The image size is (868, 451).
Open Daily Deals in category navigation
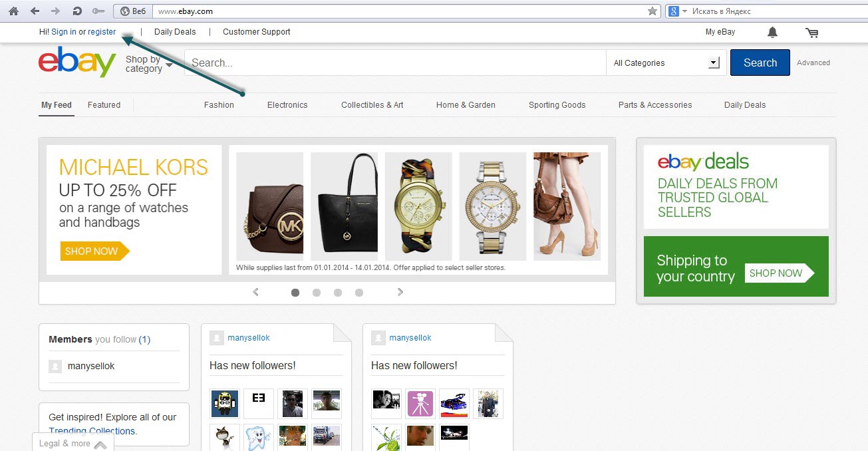tap(745, 105)
